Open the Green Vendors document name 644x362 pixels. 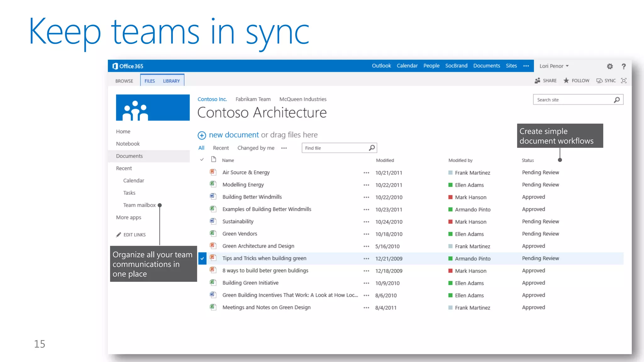(x=240, y=234)
